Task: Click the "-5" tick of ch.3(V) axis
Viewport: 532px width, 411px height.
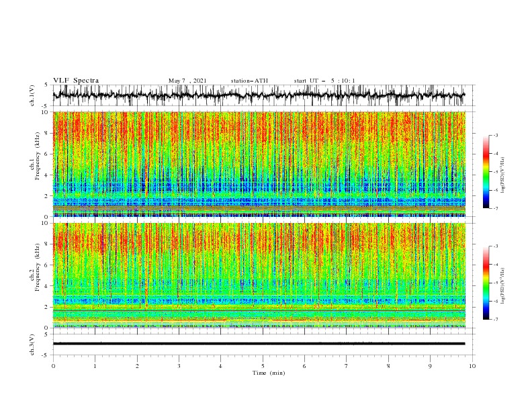Action: pyautogui.click(x=46, y=355)
